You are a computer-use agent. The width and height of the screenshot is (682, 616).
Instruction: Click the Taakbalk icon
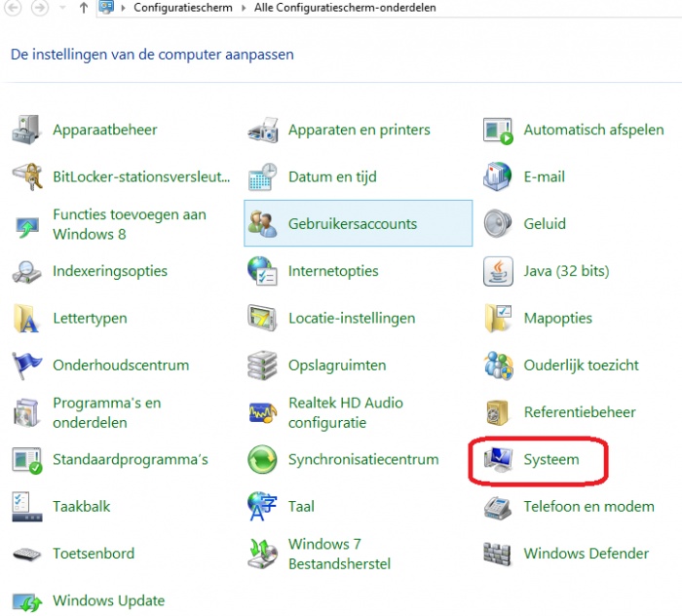(x=27, y=507)
